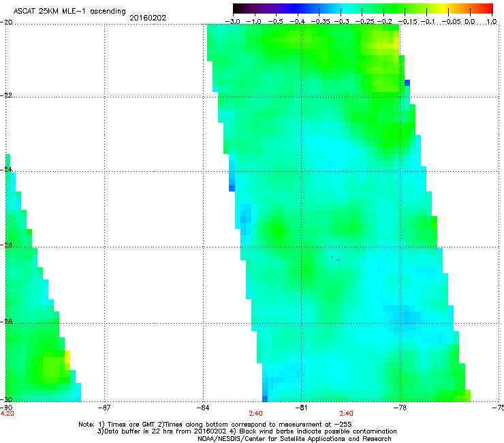Click the "0.0" color scale label
This screenshot has width=504, height=443.
pos(470,22)
